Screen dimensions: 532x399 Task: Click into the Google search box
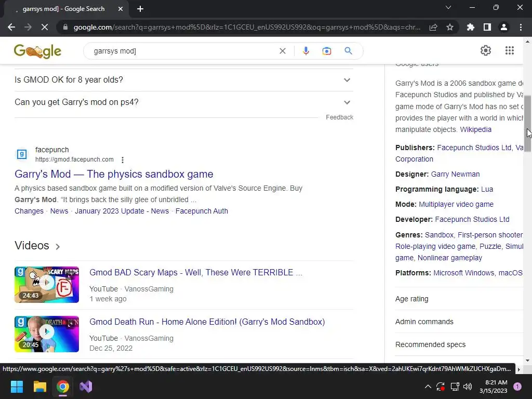coord(183,51)
